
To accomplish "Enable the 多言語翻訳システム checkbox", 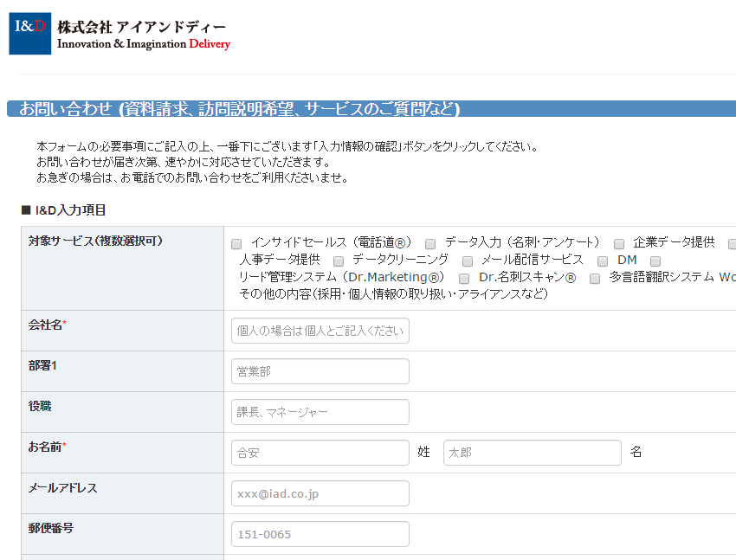I will pyautogui.click(x=595, y=279).
